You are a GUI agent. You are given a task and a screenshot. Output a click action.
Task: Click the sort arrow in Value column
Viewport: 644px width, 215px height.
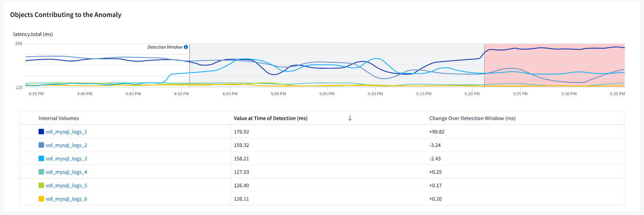click(x=350, y=118)
